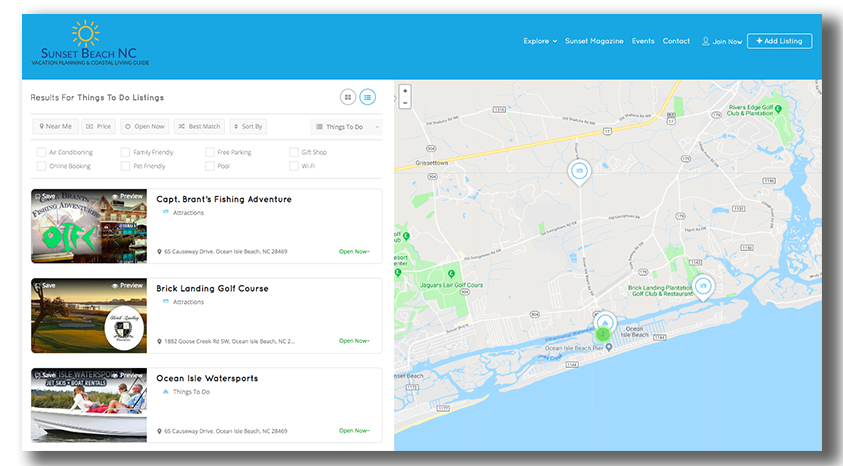Switch to list view layout
The height and width of the screenshot is (466, 843).
tap(368, 97)
